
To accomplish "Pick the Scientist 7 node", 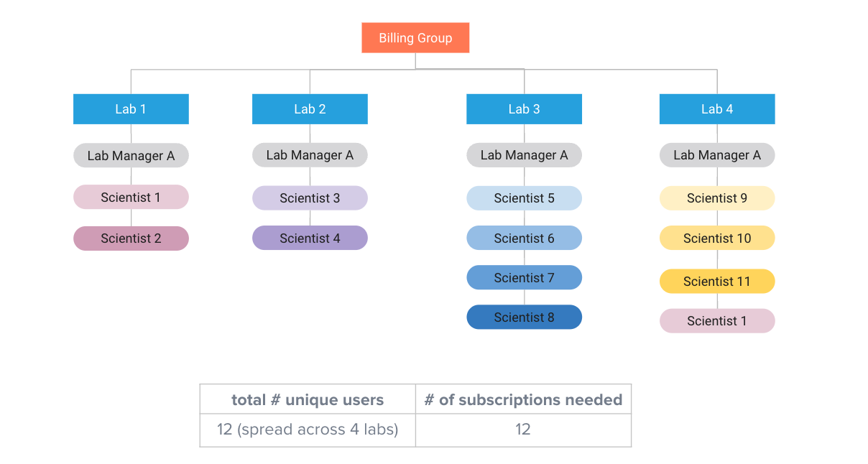I will click(524, 277).
